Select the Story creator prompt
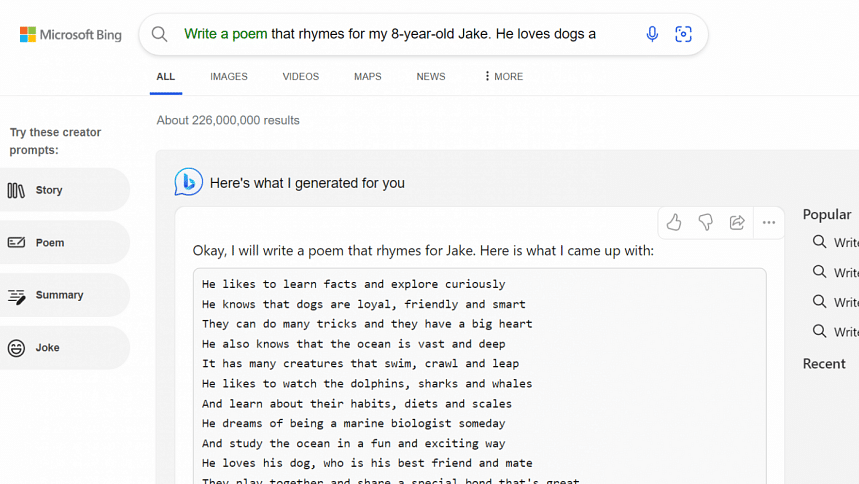 pos(62,190)
